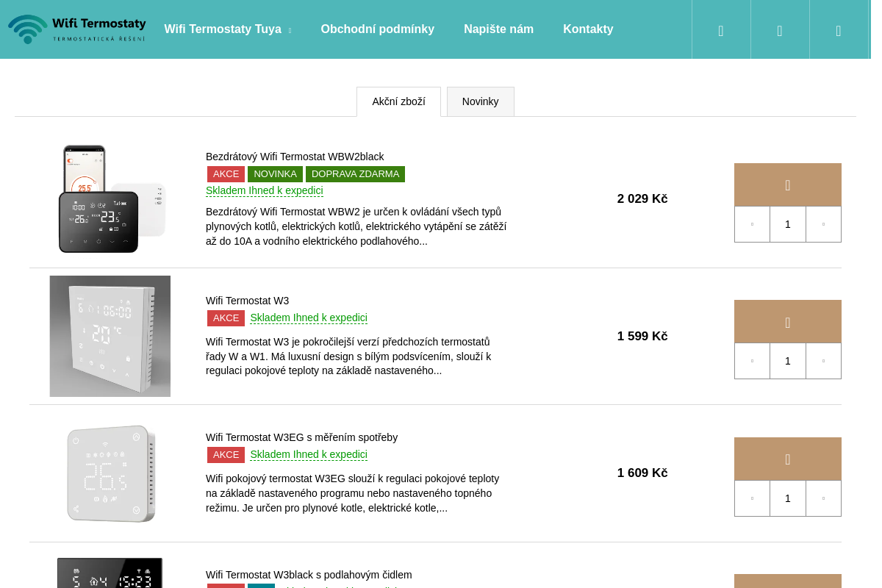
Task: Click the 1 609 Kč price
Action: pyautogui.click(x=642, y=473)
